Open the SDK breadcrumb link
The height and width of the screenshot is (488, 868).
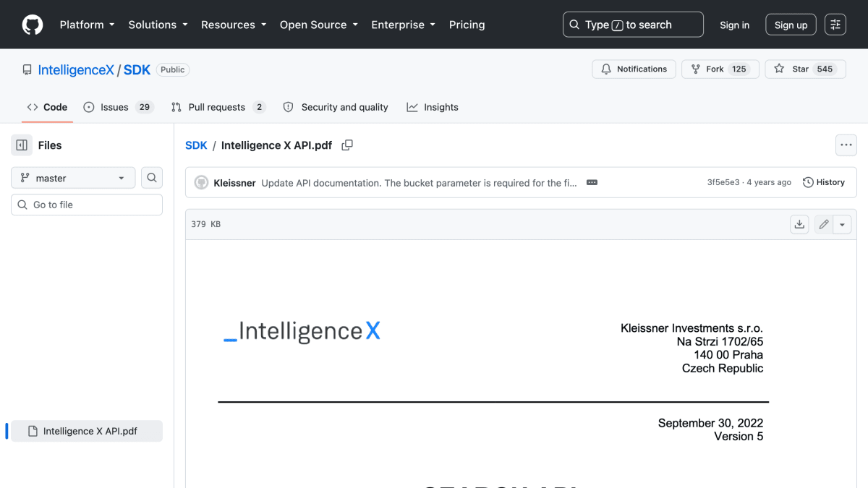tap(196, 145)
